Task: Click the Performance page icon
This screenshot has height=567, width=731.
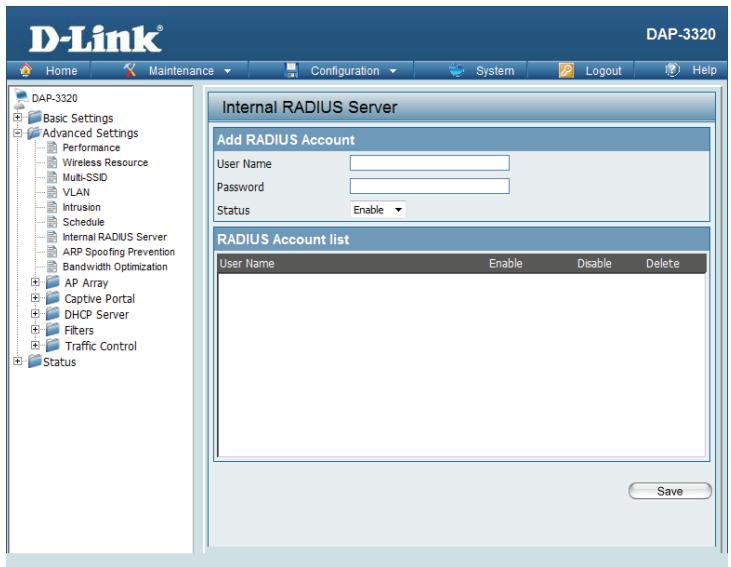Action: tap(52, 148)
